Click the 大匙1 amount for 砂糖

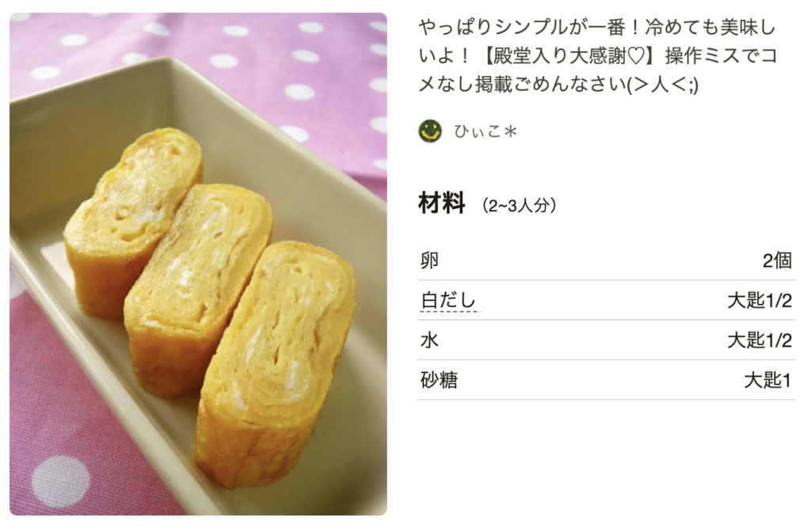pyautogui.click(x=768, y=380)
